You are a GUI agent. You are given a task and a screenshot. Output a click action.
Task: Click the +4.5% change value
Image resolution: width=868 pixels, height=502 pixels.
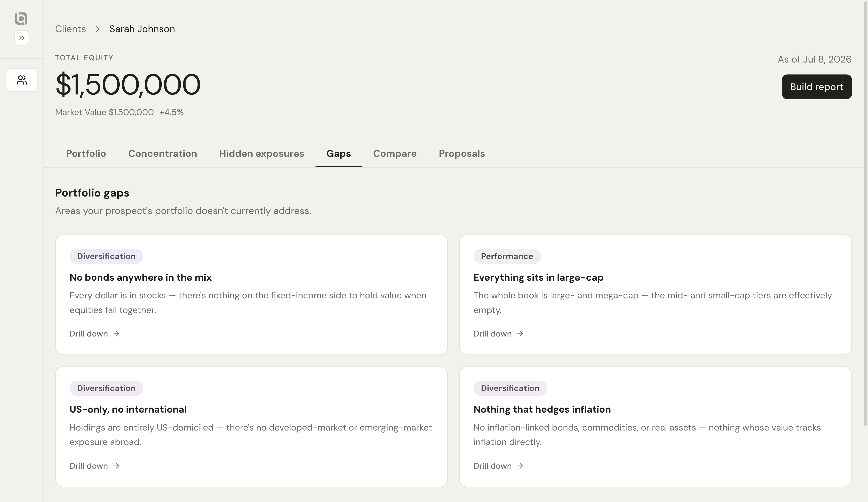point(171,112)
